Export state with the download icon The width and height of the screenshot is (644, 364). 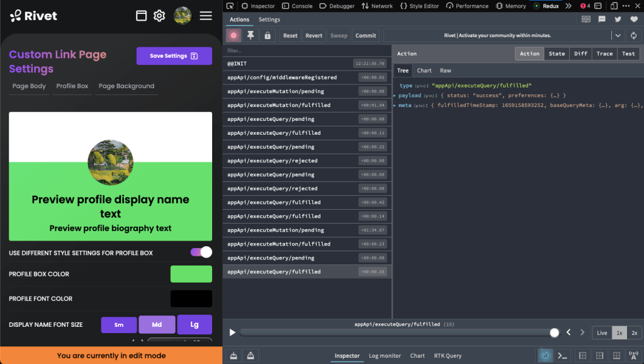coord(233,355)
